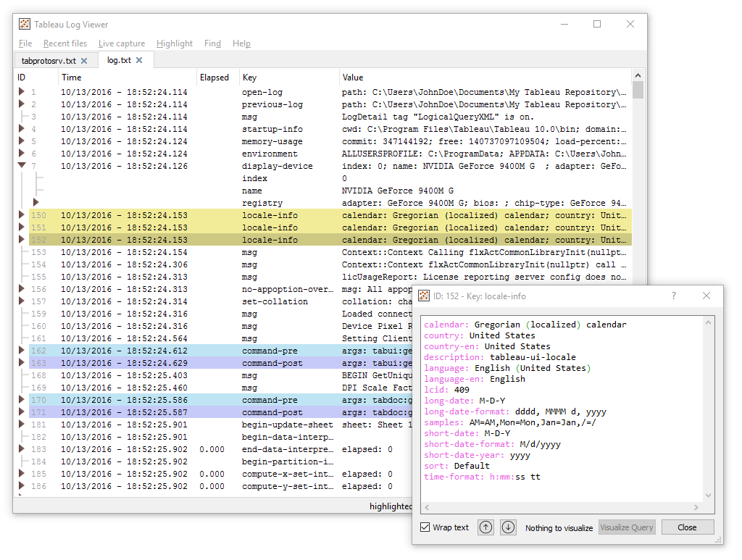Expand row 186 compute-y-set-int
The width and height of the screenshot is (742, 560).
[21, 485]
